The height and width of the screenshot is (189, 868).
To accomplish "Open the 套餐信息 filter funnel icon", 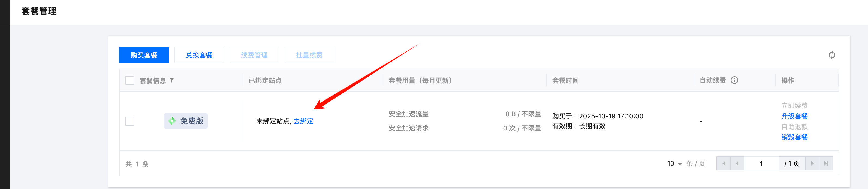I will (x=172, y=80).
